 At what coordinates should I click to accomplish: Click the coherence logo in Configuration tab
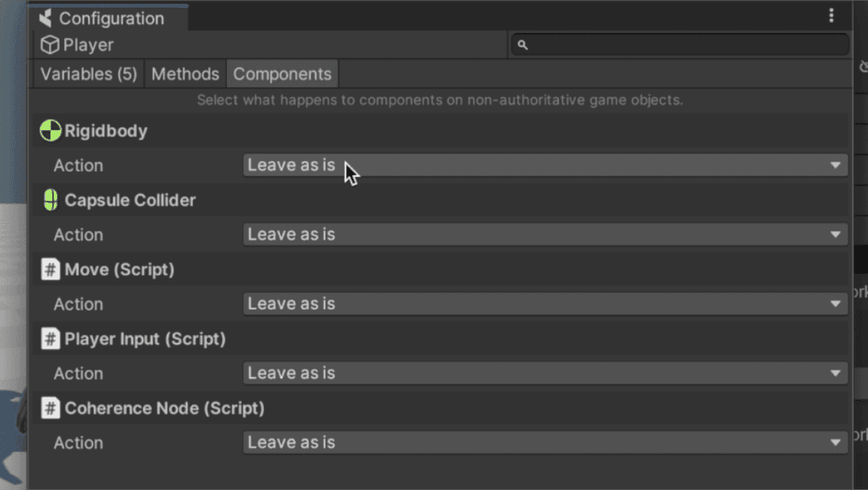(x=46, y=18)
